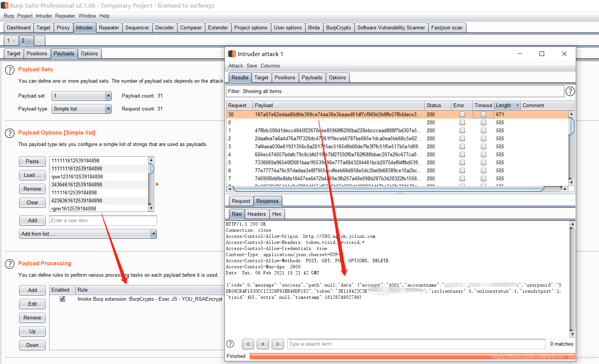This screenshot has height=364, width=599.
Task: Click the Load ... button
Action: (x=32, y=175)
